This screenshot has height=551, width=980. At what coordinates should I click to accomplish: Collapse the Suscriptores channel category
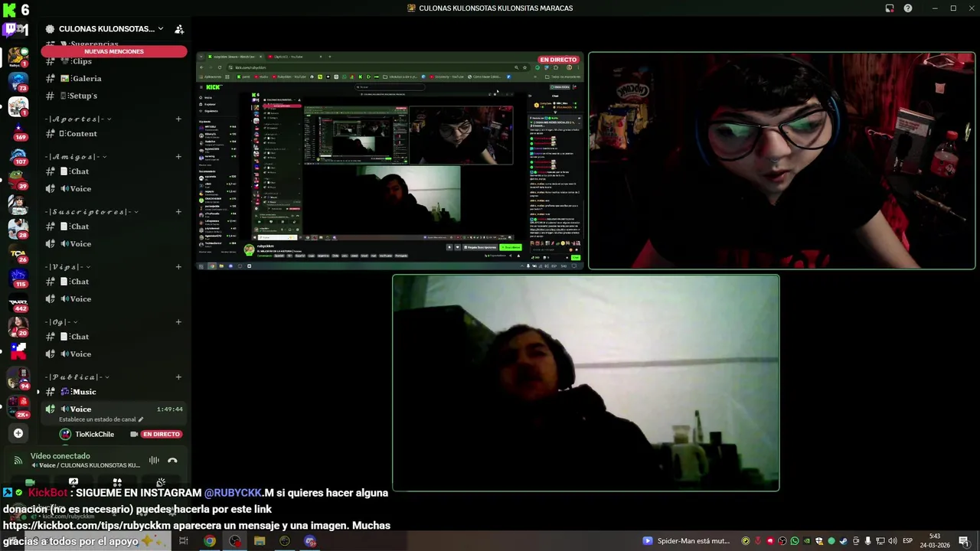tap(92, 212)
